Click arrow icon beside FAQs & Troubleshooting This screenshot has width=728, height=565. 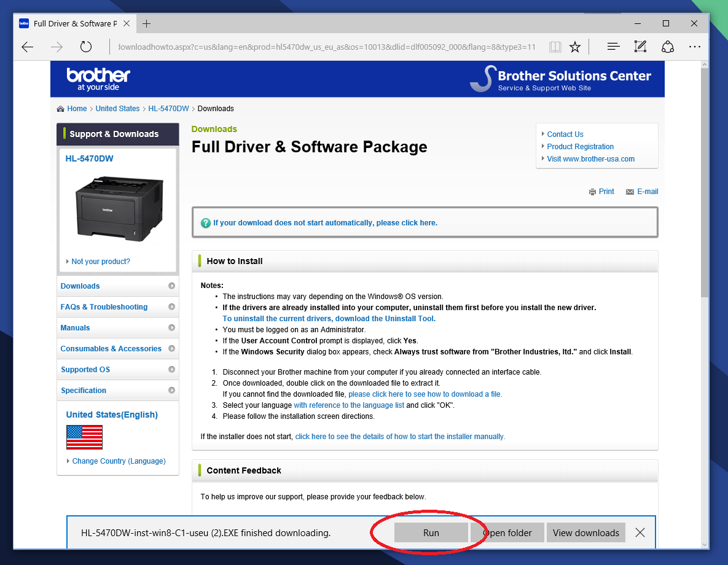pyautogui.click(x=172, y=307)
